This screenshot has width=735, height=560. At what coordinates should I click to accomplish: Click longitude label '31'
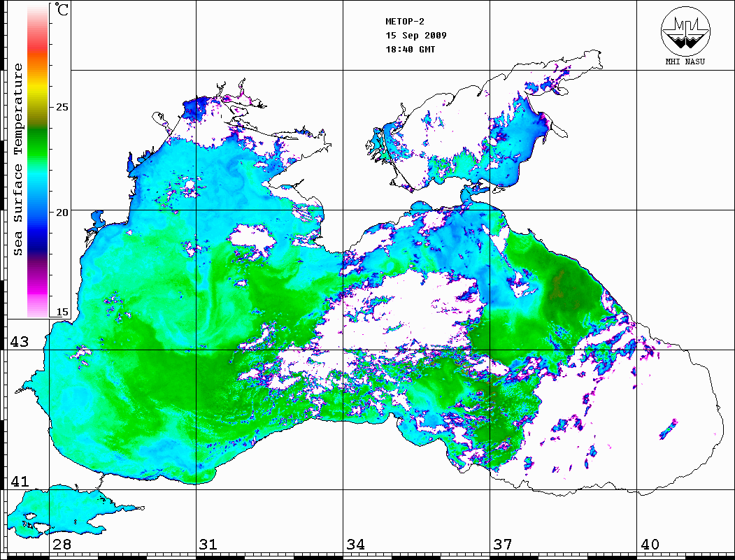[x=208, y=544]
